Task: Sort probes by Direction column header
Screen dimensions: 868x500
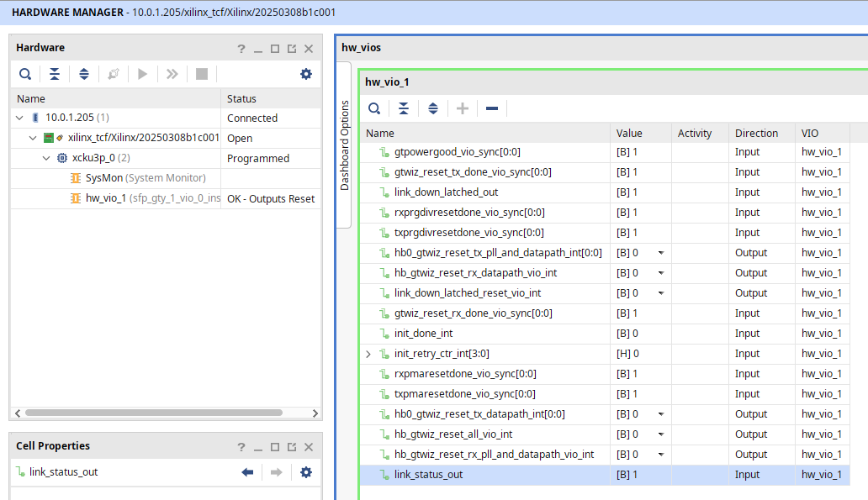Action: point(756,134)
